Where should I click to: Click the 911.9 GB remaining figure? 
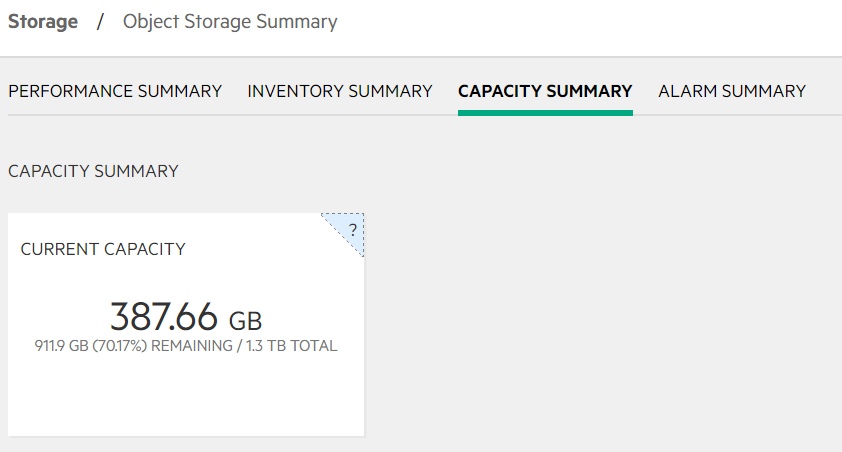click(61, 346)
